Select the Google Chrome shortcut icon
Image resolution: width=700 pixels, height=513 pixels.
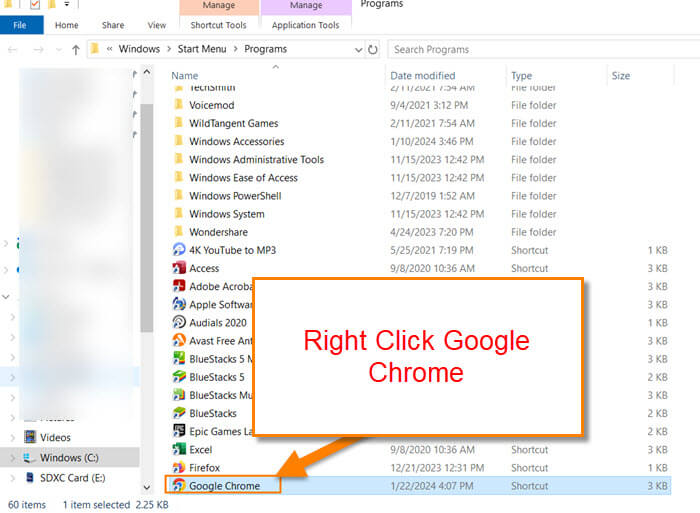click(x=179, y=485)
